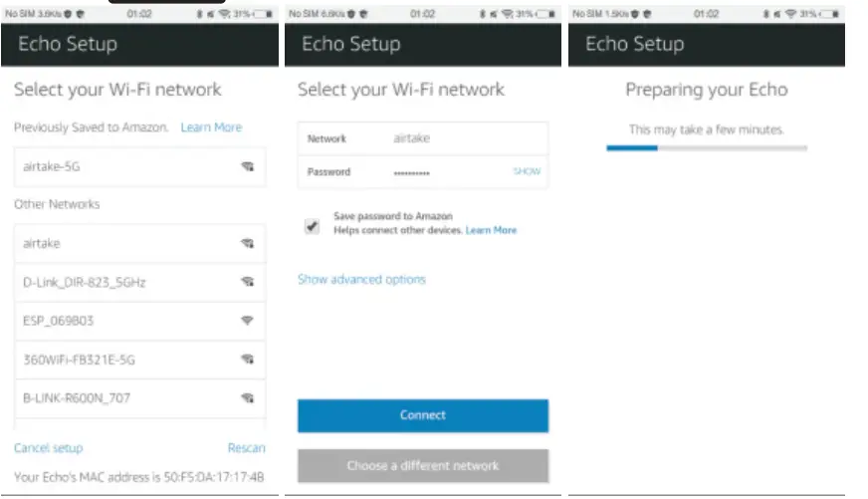
Task: Tap the ESP_069803 Wi-Fi signal icon
Action: tap(247, 321)
